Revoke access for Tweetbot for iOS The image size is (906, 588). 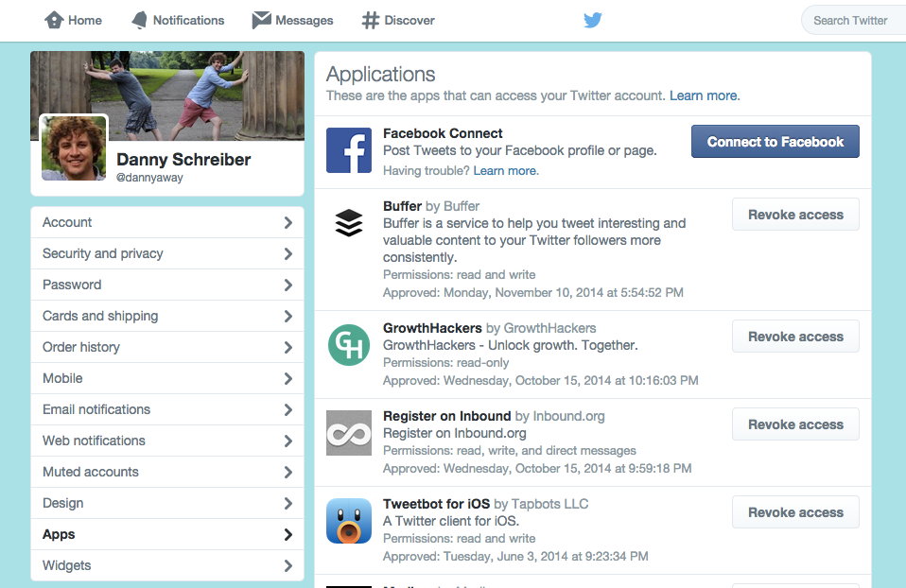click(x=795, y=512)
